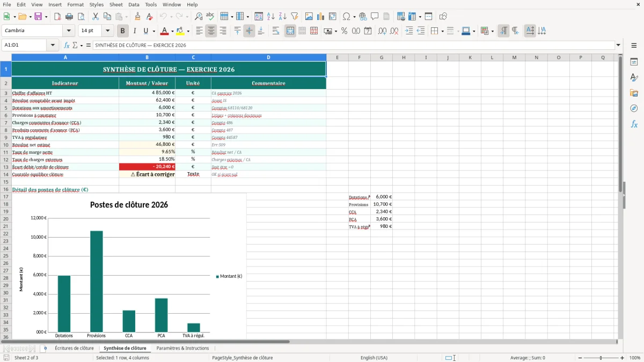Toggle Center Horizontally alignment

pyautogui.click(x=211, y=31)
